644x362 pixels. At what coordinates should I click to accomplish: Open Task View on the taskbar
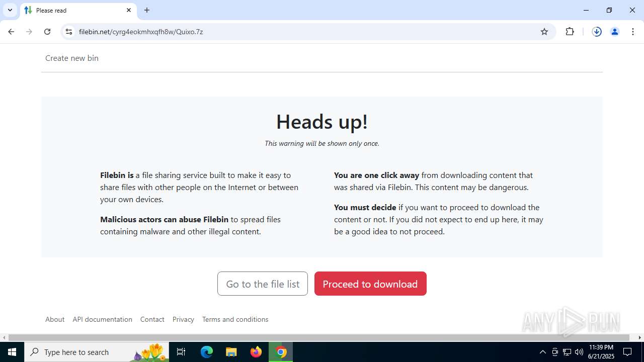(x=181, y=352)
